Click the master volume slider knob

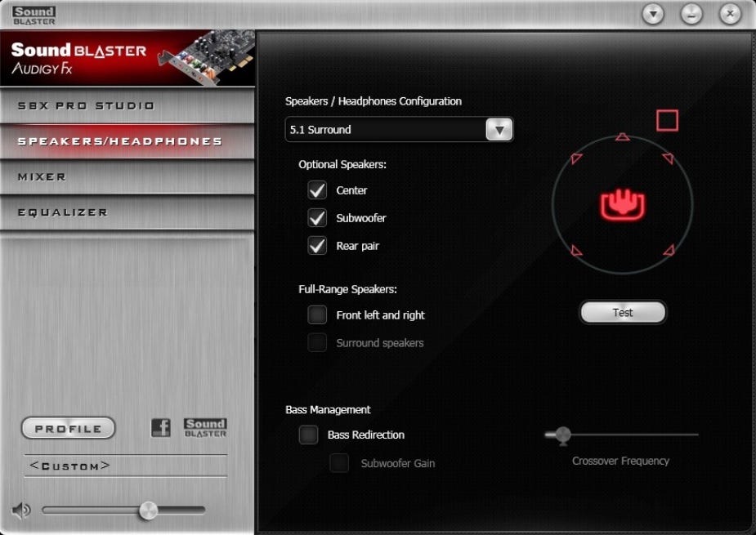coord(148,510)
